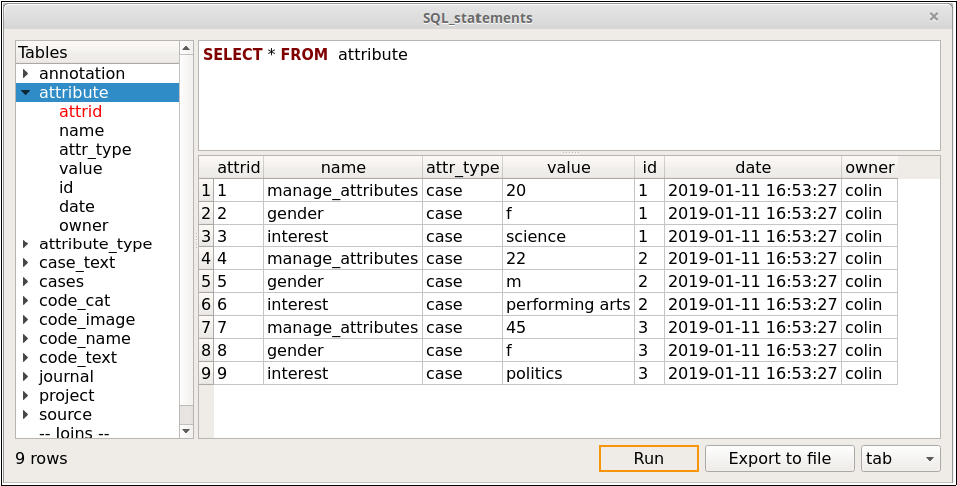
Task: Click the value column header
Action: point(568,168)
